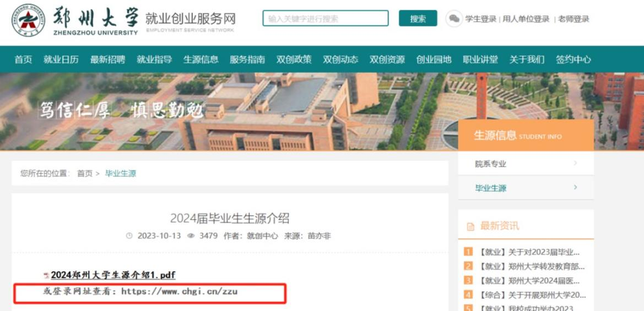The width and height of the screenshot is (644, 311).
Task: Click the orange number 1 news badge
Action: click(468, 252)
